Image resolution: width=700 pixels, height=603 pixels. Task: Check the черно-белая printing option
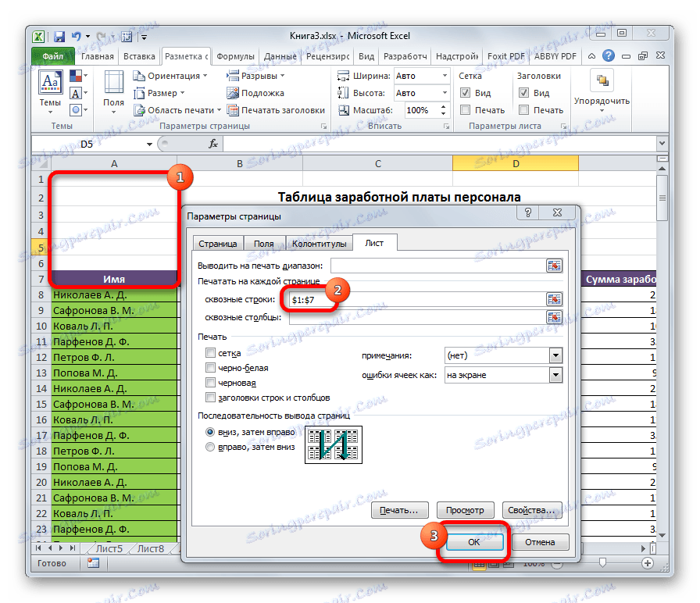point(209,367)
